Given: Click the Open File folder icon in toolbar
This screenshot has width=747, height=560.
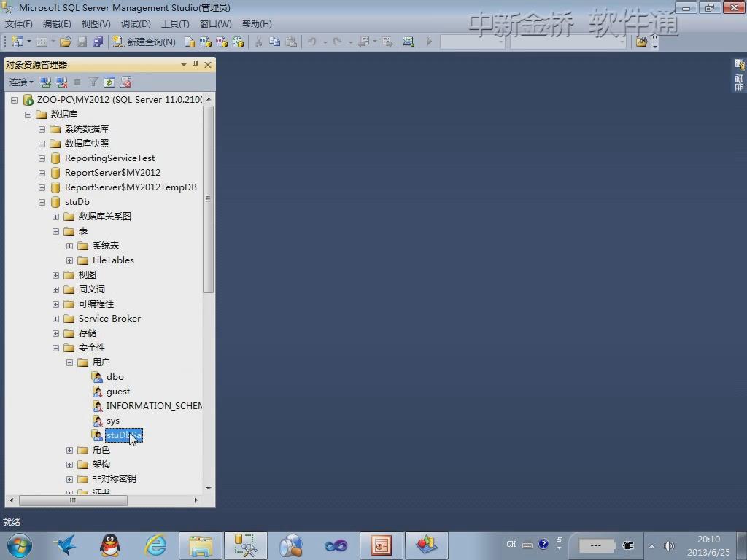Looking at the screenshot, I should pyautogui.click(x=65, y=42).
